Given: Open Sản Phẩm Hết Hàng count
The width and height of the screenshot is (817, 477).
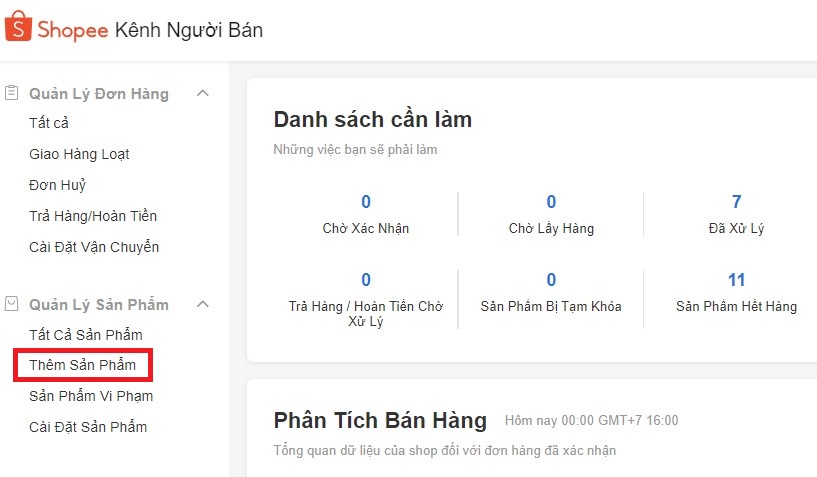Looking at the screenshot, I should coord(736,293).
